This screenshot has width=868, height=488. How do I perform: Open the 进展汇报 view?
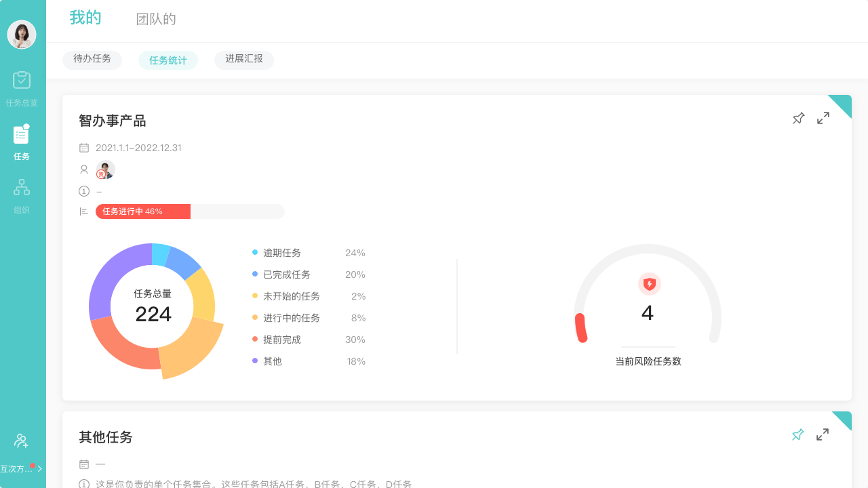coord(243,60)
